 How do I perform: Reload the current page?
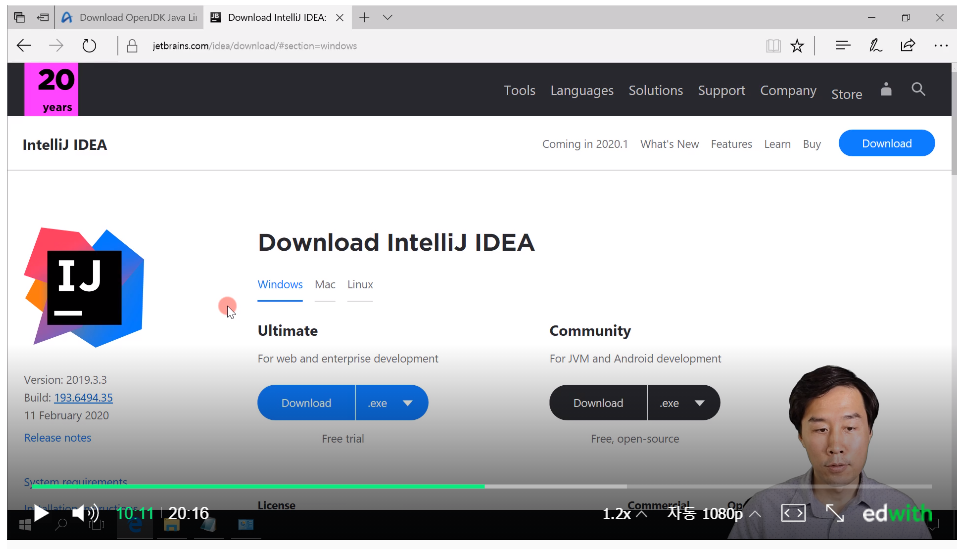(90, 45)
